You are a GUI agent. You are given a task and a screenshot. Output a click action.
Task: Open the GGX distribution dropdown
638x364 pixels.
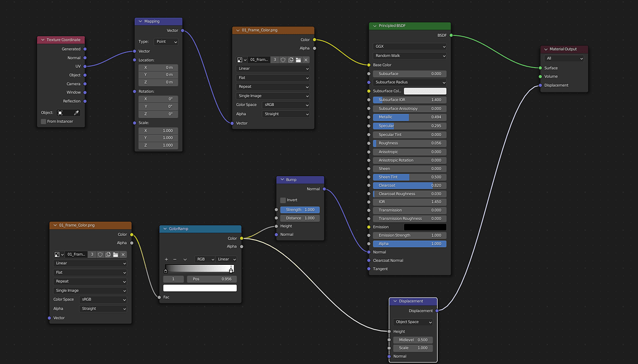coord(410,46)
